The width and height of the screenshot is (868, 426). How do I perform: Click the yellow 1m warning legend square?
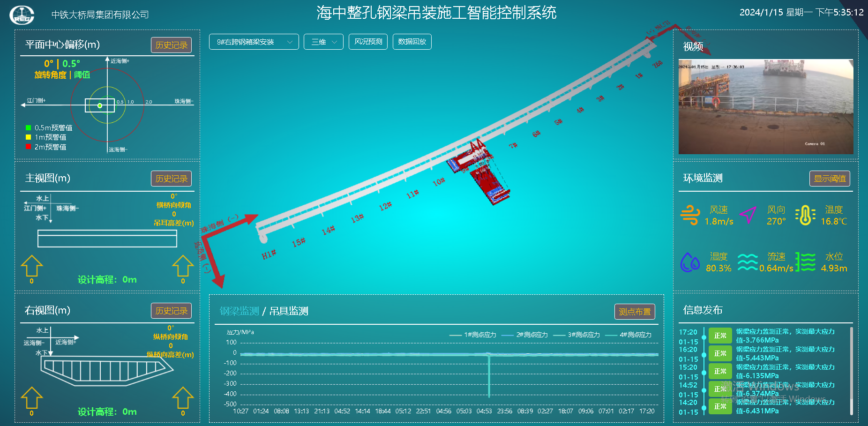point(28,137)
